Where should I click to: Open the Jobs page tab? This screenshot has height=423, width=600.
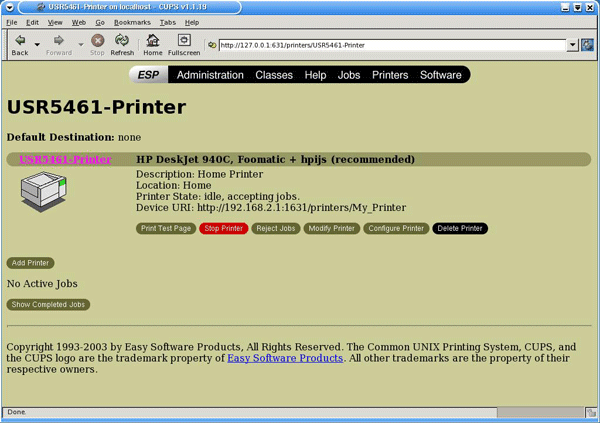coord(349,75)
